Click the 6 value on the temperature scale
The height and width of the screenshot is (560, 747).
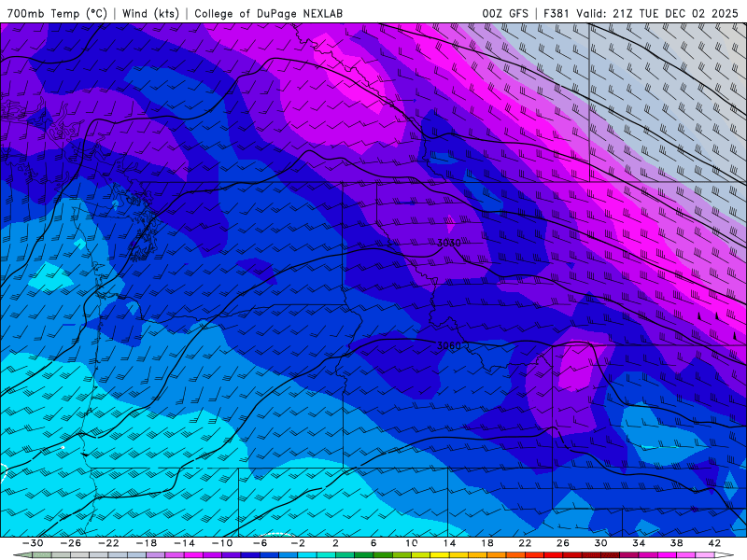pyautogui.click(x=373, y=543)
